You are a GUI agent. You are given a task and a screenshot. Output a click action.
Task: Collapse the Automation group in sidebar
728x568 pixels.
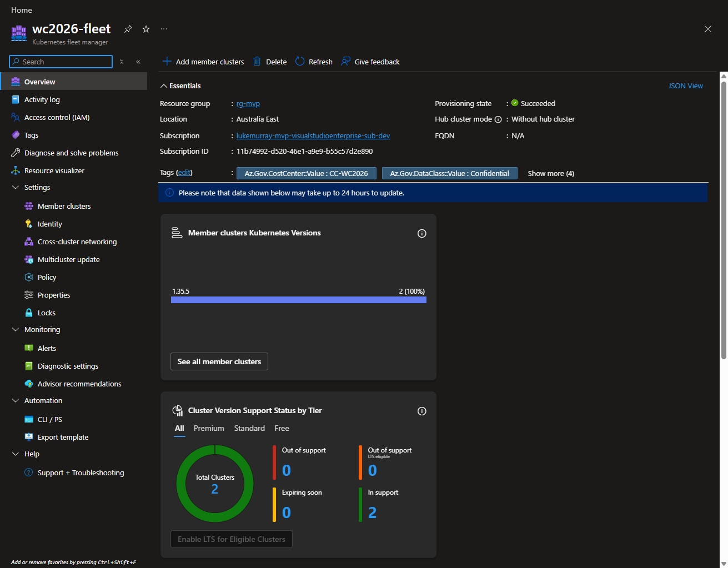pyautogui.click(x=16, y=400)
